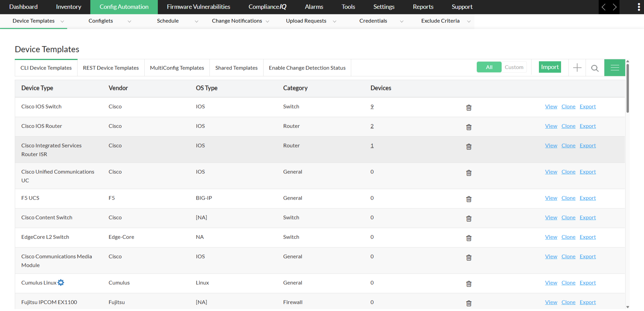644x311 pixels.
Task: Add a new device template with plus icon
Action: 577,68
